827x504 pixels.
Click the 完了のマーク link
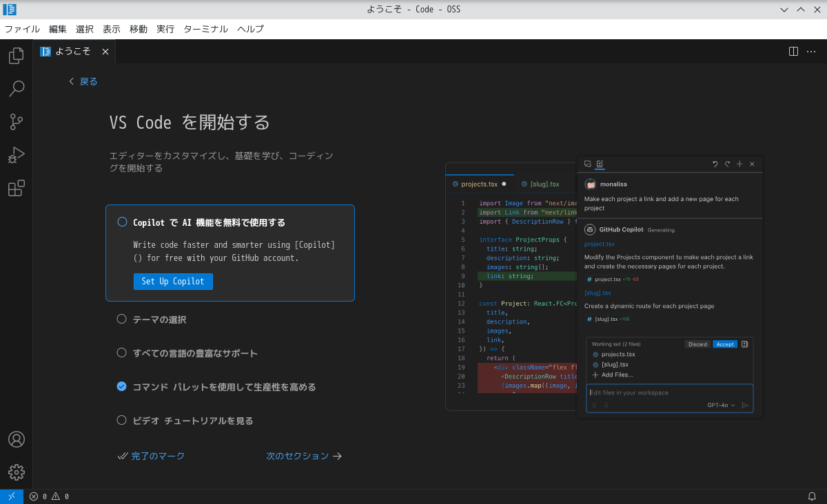(151, 456)
